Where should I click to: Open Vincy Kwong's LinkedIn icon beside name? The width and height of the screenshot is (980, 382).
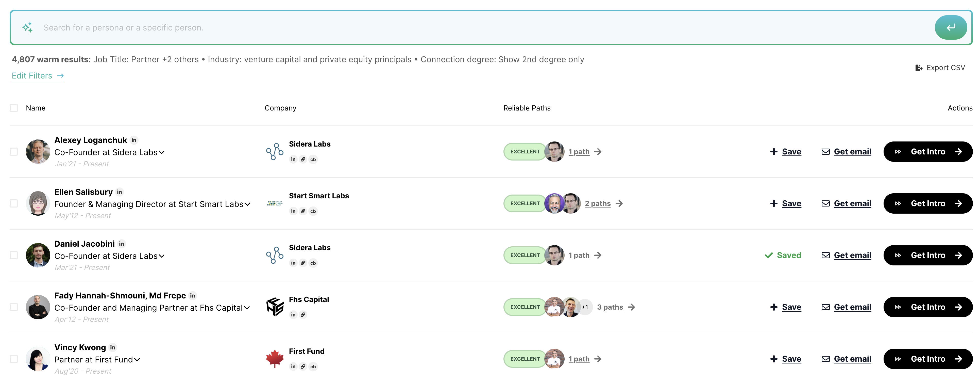tap(113, 347)
